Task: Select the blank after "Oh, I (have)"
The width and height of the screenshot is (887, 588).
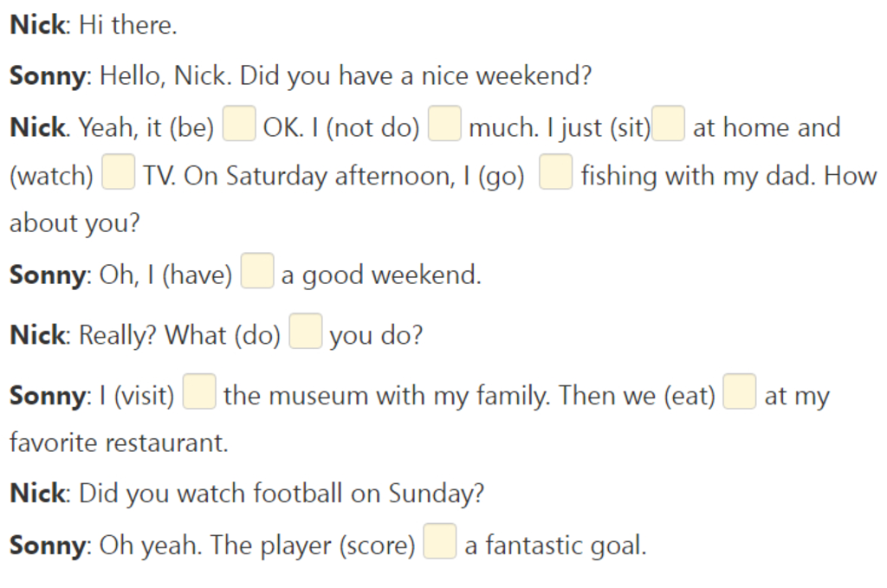Action: pyautogui.click(x=257, y=271)
